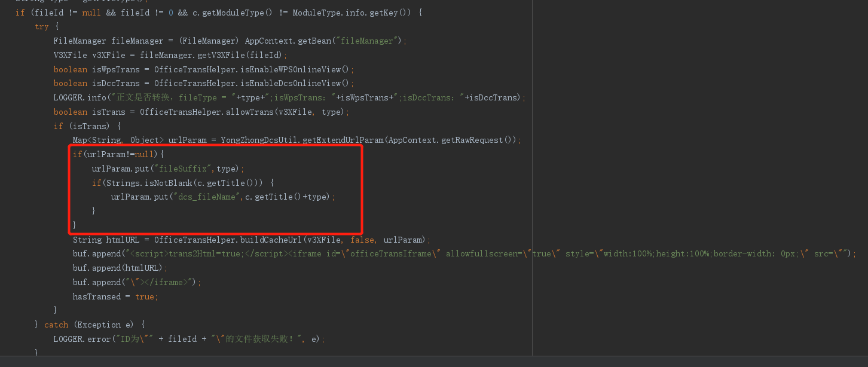
Task: Click the LOGGER.error call
Action: 82,340
